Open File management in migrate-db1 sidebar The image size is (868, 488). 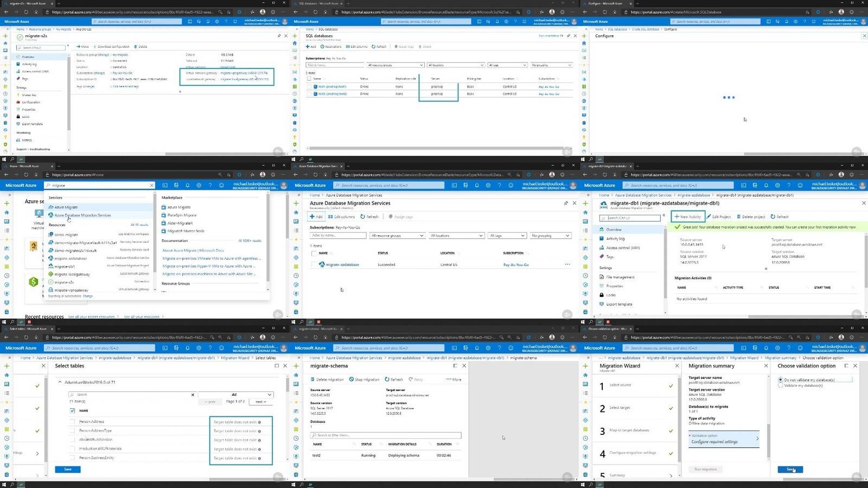pyautogui.click(x=617, y=277)
